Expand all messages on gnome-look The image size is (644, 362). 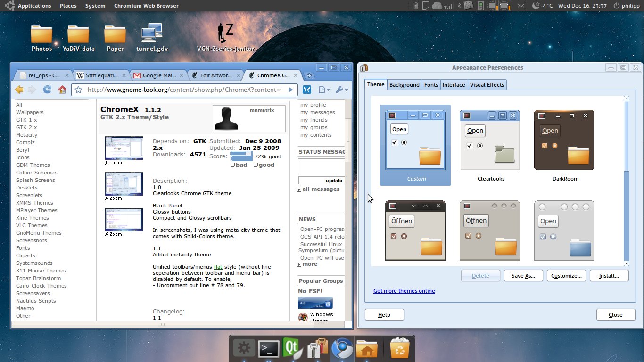point(318,189)
